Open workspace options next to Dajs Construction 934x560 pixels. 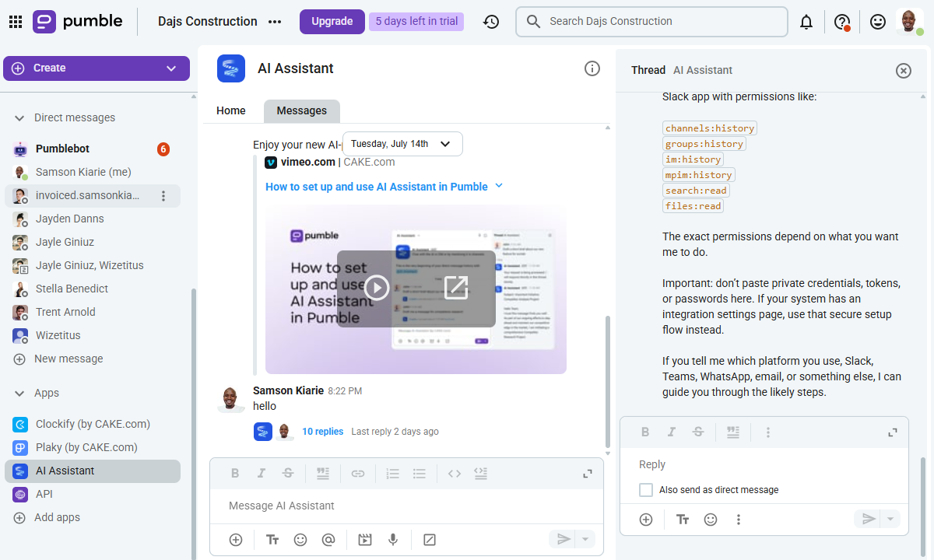[x=275, y=22]
